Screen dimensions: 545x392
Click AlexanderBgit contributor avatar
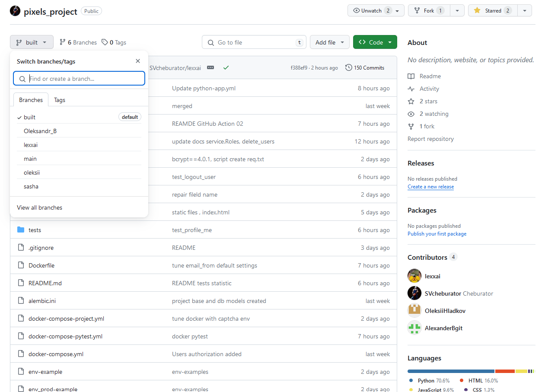pyautogui.click(x=414, y=328)
